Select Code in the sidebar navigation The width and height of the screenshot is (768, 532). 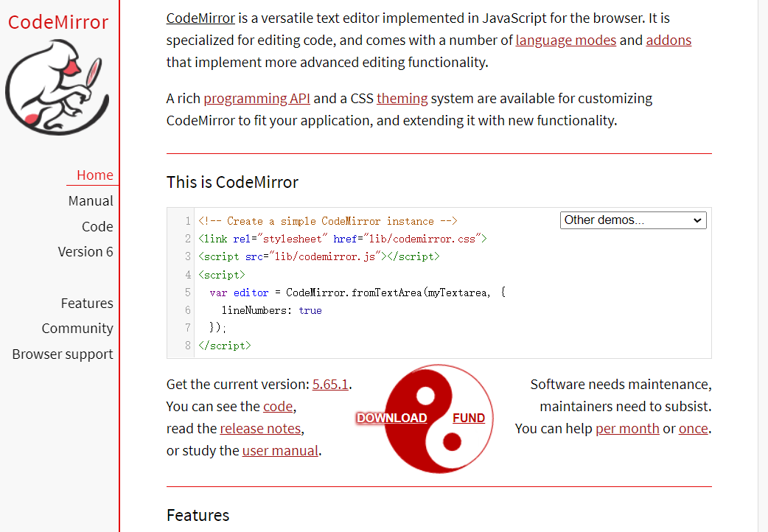pos(97,226)
